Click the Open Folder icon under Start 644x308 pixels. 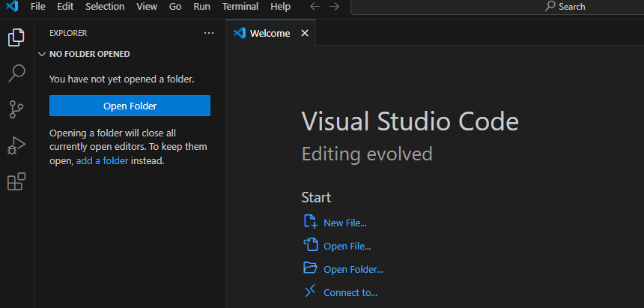311,268
